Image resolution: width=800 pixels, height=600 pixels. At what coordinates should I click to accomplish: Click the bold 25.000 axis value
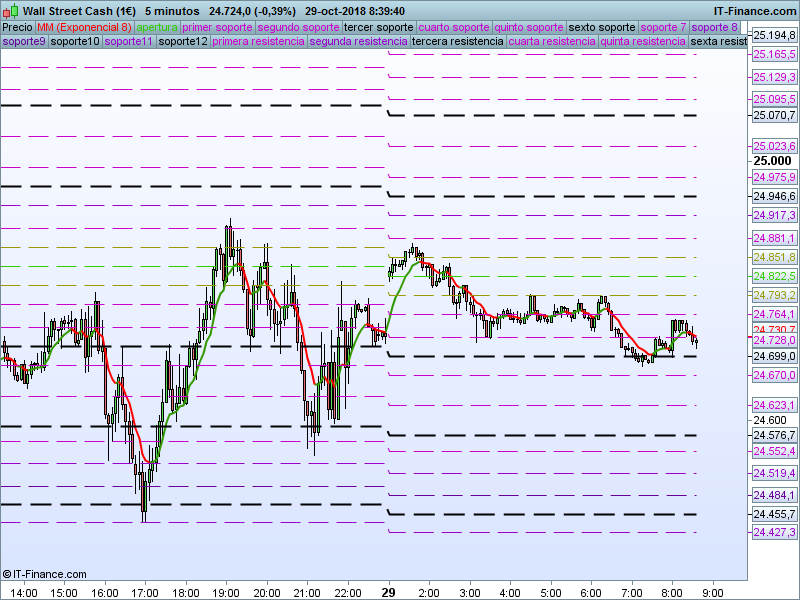[x=772, y=161]
